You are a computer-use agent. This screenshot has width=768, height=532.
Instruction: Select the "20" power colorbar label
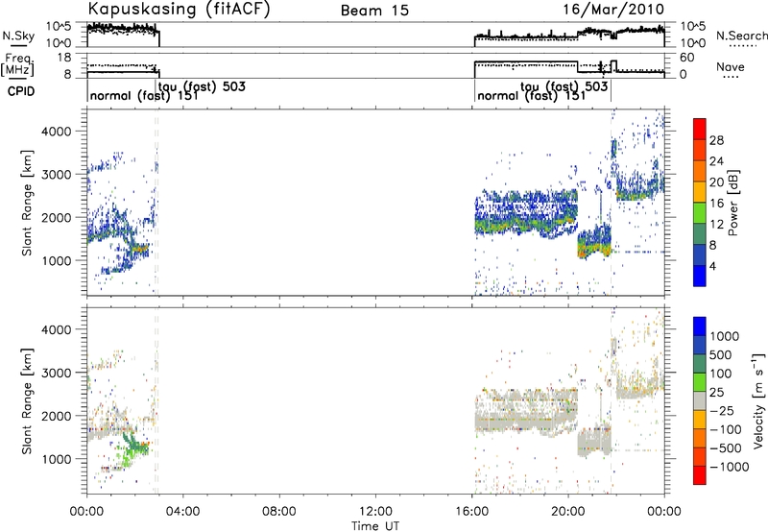(716, 182)
